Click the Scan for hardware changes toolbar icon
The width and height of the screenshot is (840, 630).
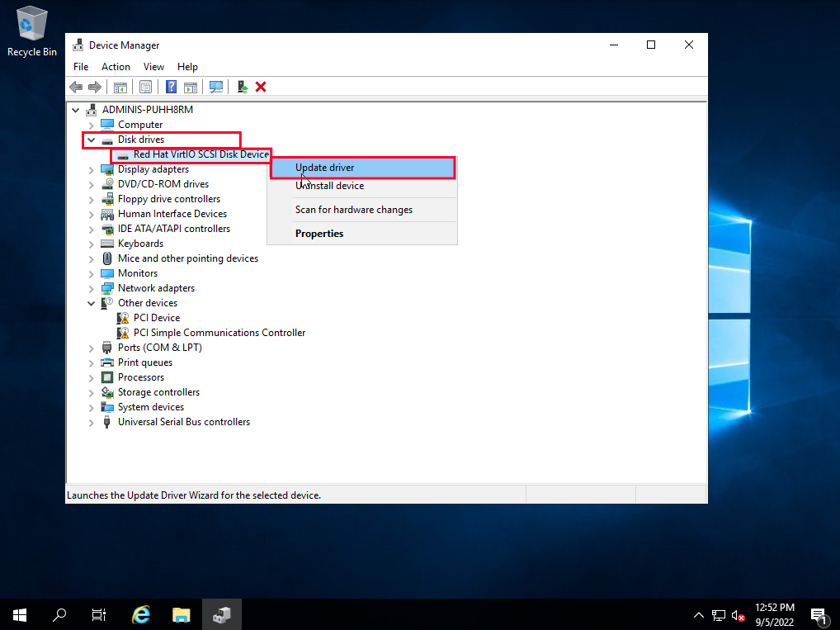tap(216, 87)
